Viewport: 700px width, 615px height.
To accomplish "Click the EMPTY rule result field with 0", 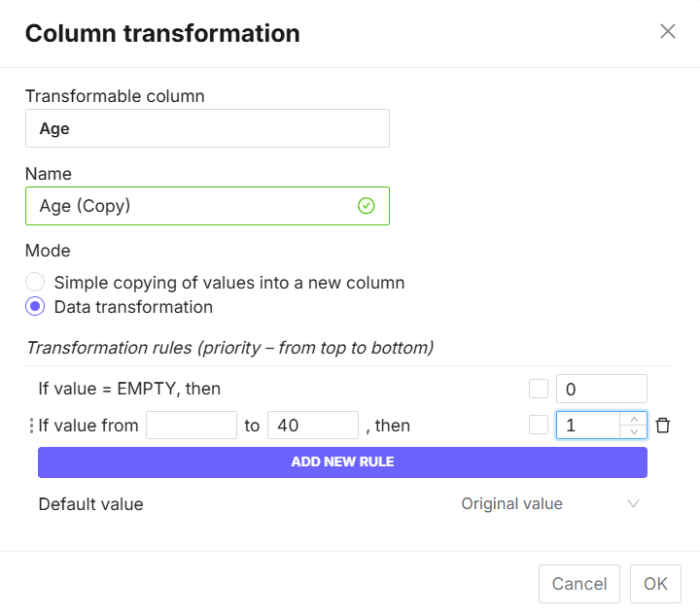I will [x=601, y=389].
